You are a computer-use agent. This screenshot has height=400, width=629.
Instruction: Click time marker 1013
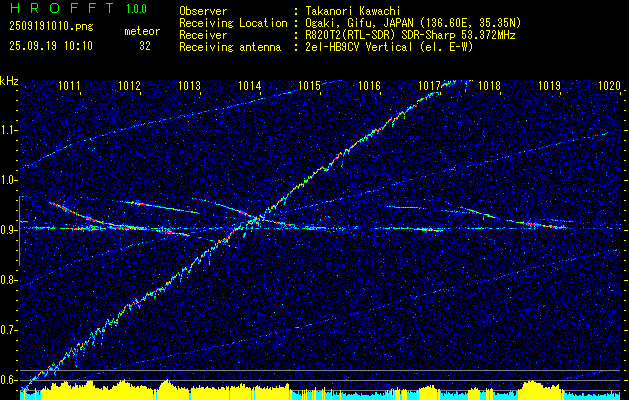189,85
